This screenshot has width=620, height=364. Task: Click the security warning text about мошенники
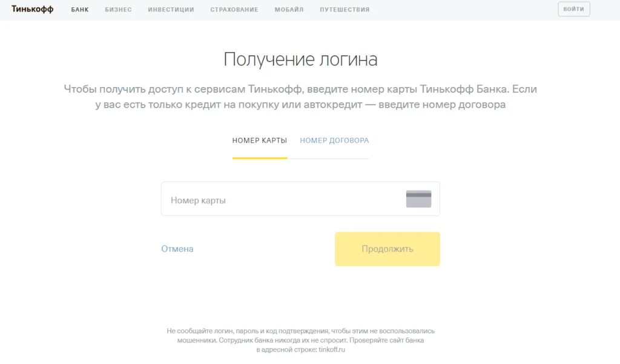300,340
